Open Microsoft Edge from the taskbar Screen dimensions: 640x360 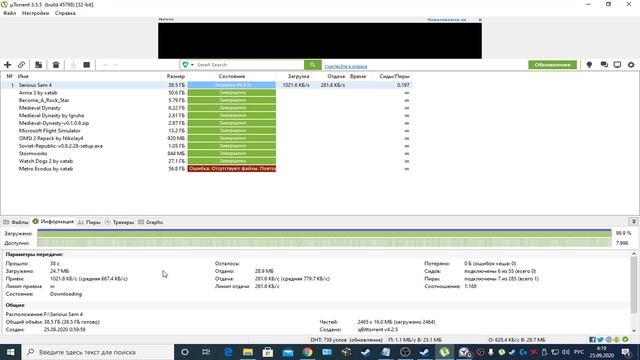coord(228,352)
